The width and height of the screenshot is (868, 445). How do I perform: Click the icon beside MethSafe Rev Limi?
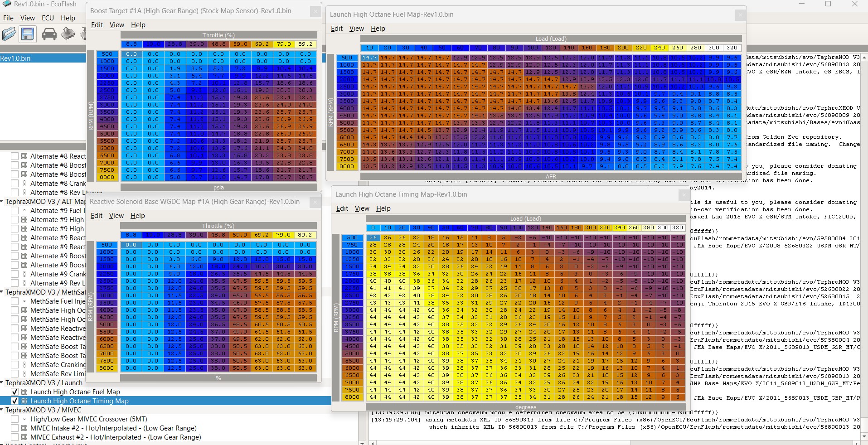[24, 374]
